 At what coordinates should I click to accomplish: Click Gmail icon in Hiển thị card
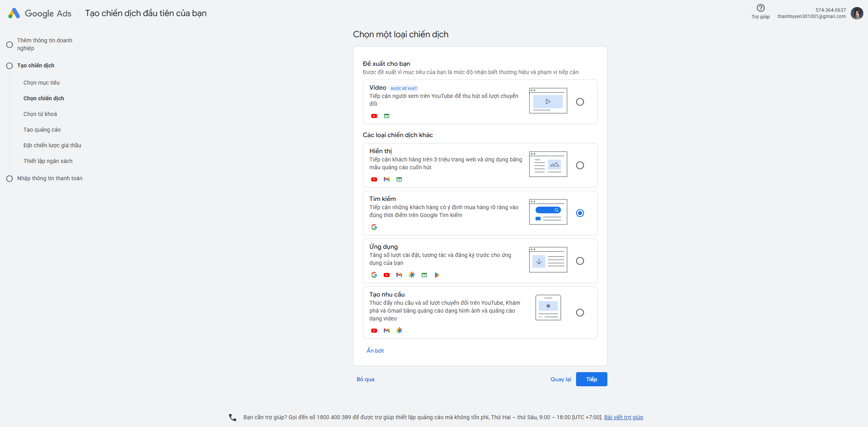(x=387, y=179)
